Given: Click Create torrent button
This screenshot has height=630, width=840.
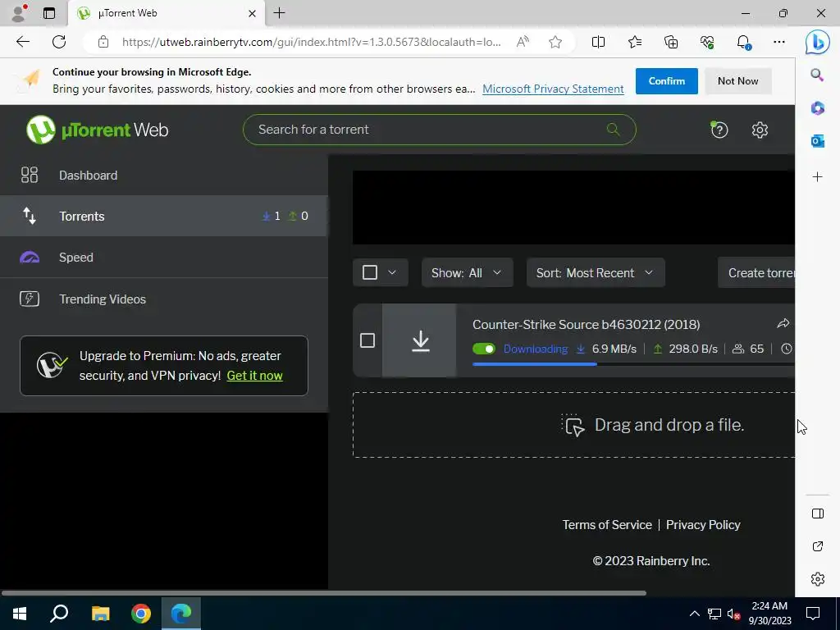Looking at the screenshot, I should [x=756, y=272].
